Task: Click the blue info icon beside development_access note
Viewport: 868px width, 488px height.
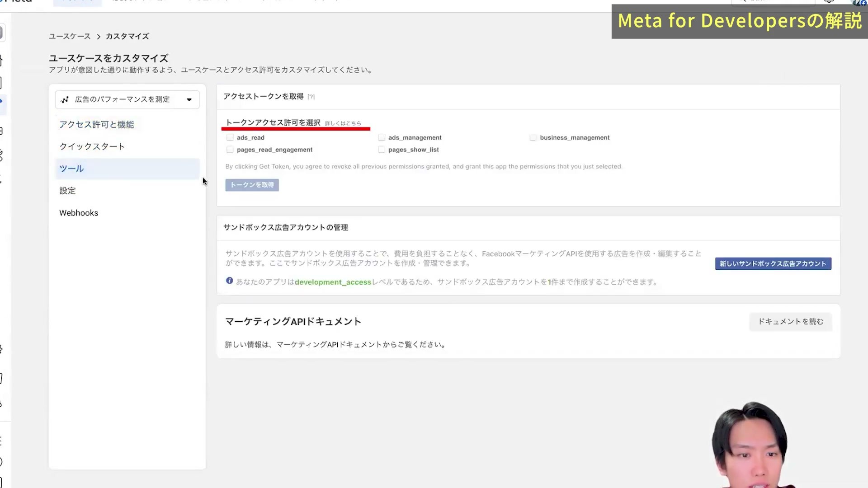Action: [x=230, y=281]
